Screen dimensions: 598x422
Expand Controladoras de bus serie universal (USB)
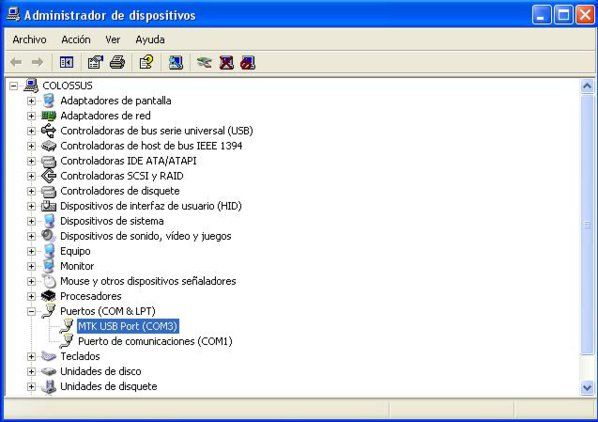(31, 131)
